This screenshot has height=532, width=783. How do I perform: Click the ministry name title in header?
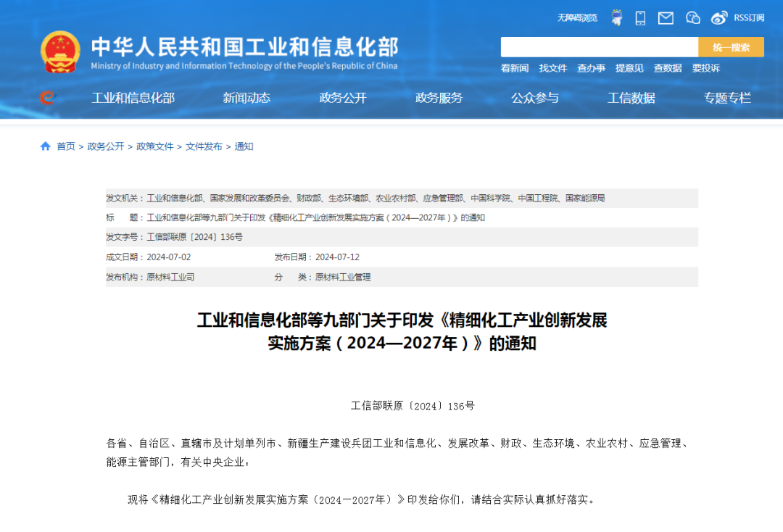245,47
